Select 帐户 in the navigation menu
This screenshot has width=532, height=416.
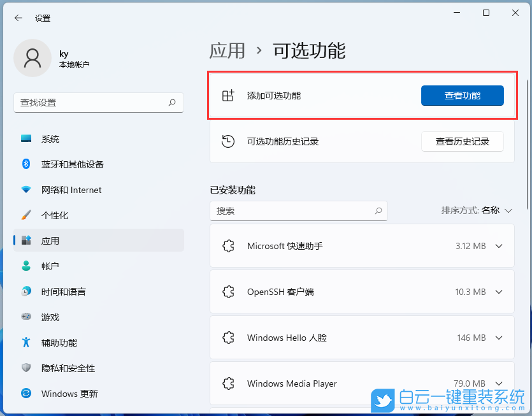(25, 266)
